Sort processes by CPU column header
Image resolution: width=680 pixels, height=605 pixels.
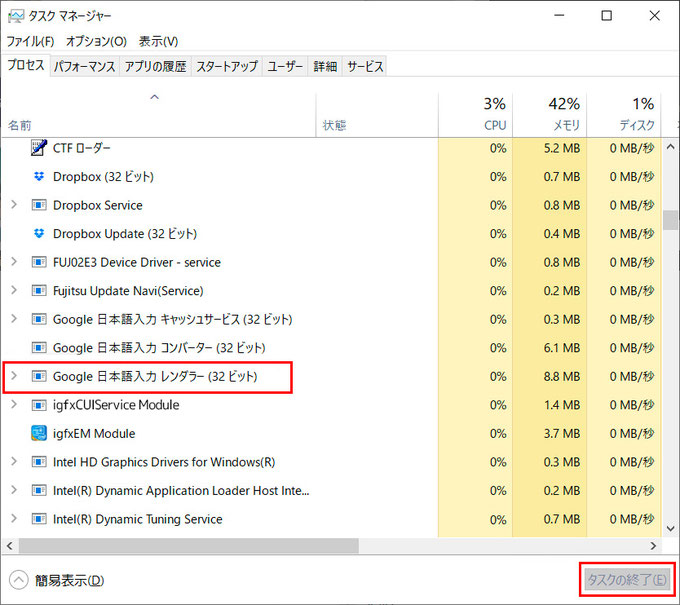point(475,114)
